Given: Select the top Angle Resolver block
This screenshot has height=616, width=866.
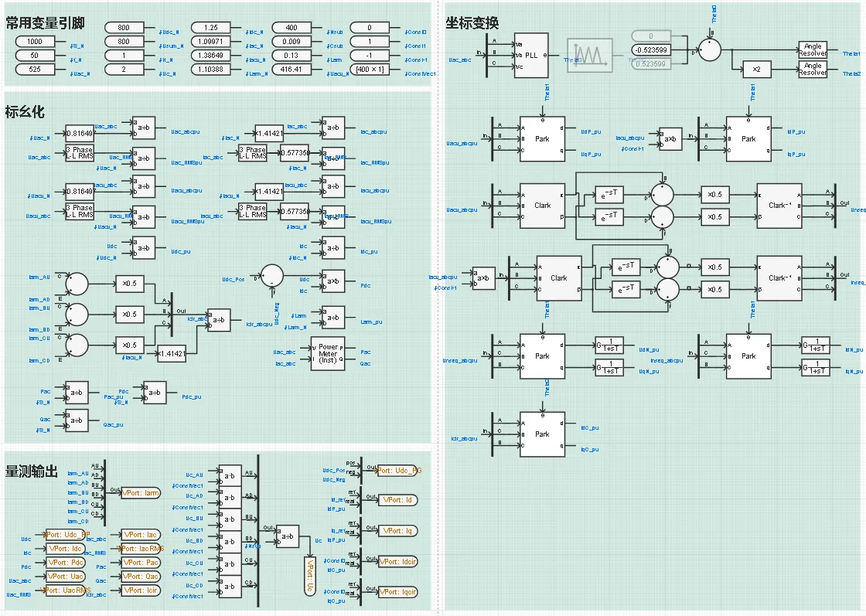Looking at the screenshot, I should (813, 50).
